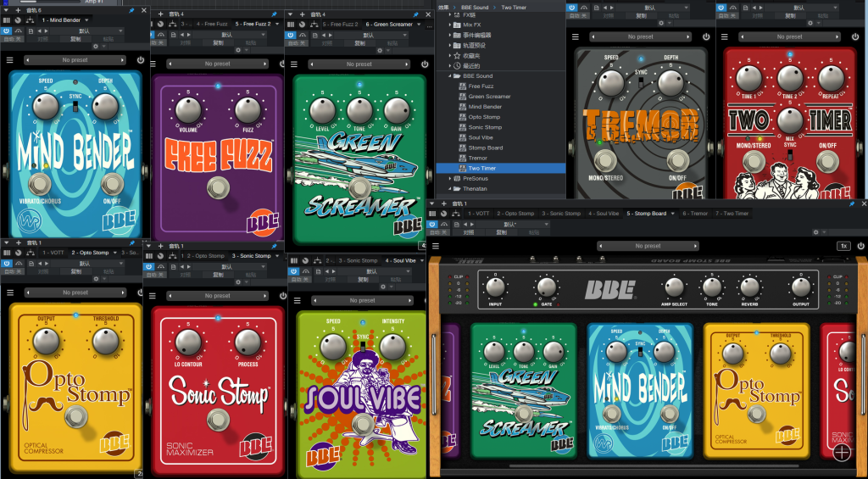Click Green Screamer standalone TONE knob

coord(359,110)
